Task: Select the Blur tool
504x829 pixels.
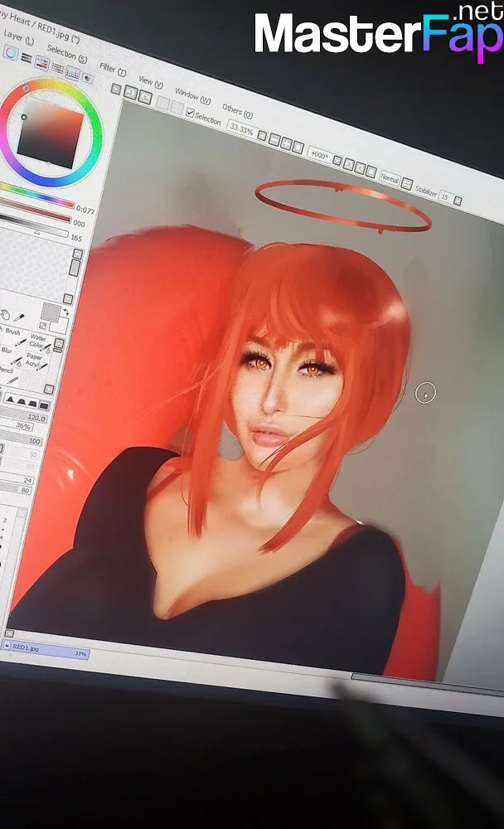Action: pyautogui.click(x=11, y=356)
